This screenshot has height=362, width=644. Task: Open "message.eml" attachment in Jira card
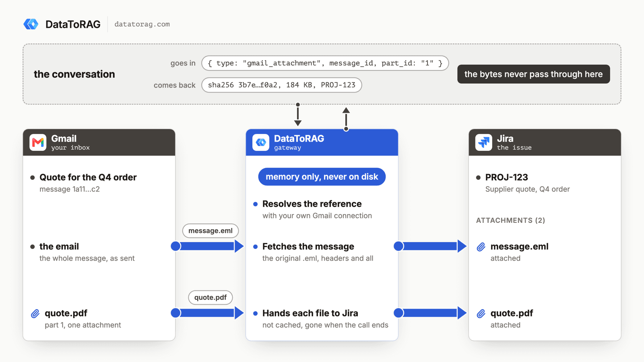pyautogui.click(x=520, y=247)
